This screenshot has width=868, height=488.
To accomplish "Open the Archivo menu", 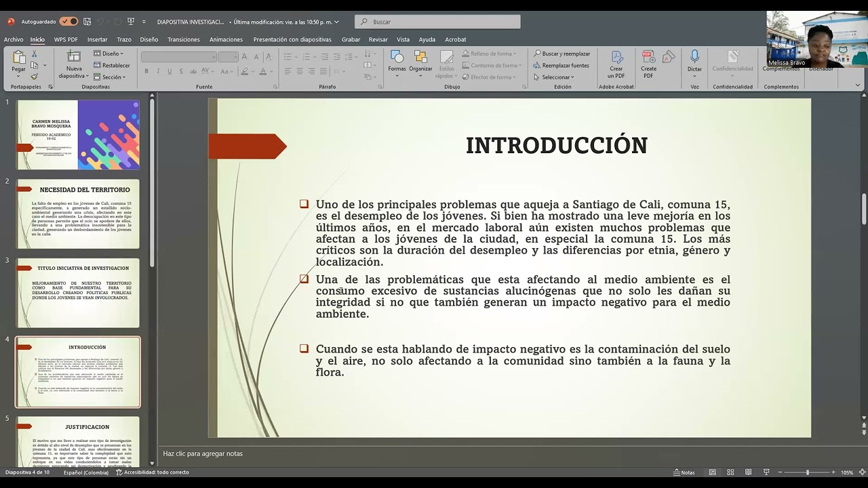I will 14,39.
